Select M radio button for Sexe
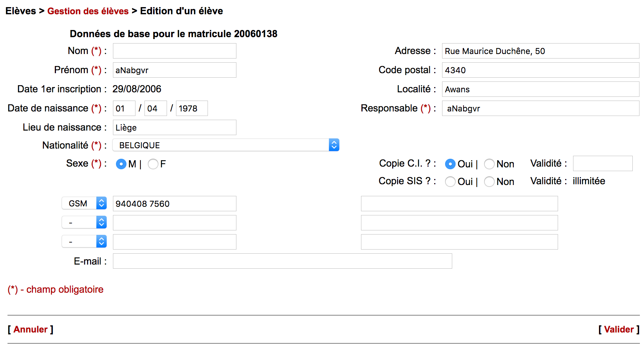644x349 pixels. pos(121,164)
